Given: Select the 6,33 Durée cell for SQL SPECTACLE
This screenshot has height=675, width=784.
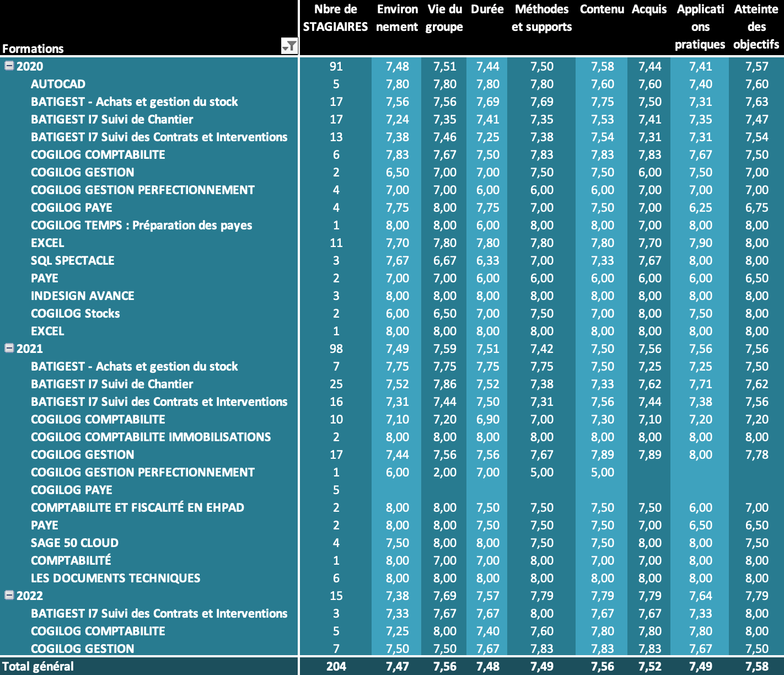Looking at the screenshot, I should coord(488,260).
